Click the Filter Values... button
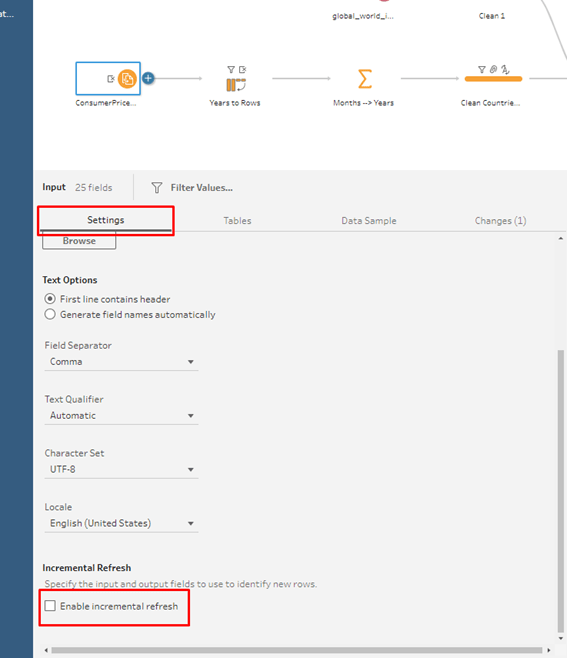 [201, 188]
